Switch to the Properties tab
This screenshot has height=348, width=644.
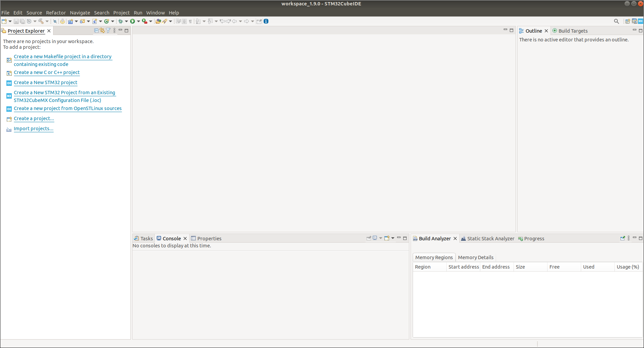(206, 238)
